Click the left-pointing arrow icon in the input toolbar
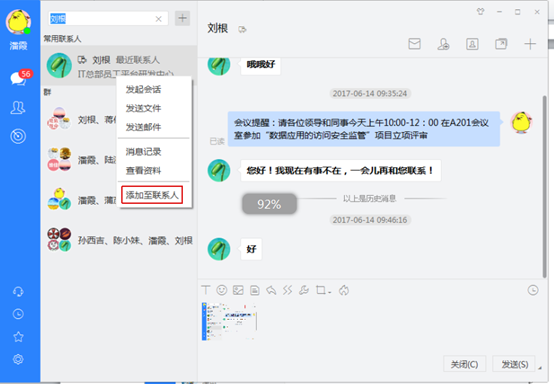554x384 pixels. point(271,290)
